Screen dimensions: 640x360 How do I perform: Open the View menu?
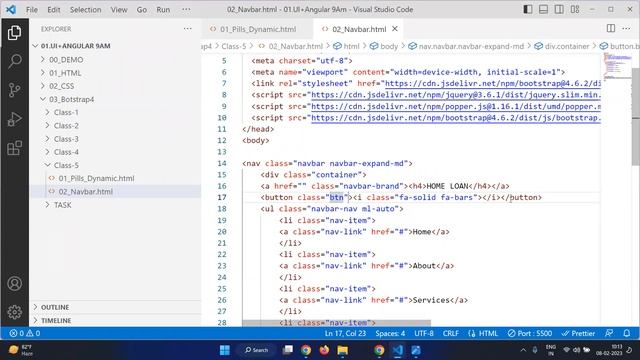tap(119, 9)
